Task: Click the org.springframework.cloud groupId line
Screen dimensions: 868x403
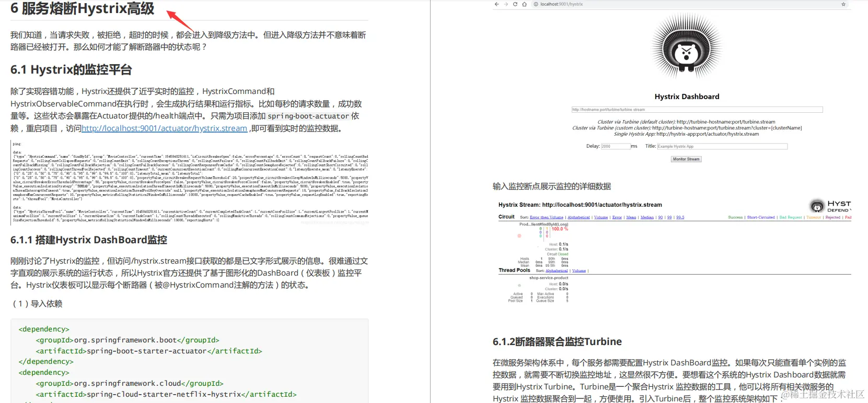Action: pyautogui.click(x=130, y=383)
